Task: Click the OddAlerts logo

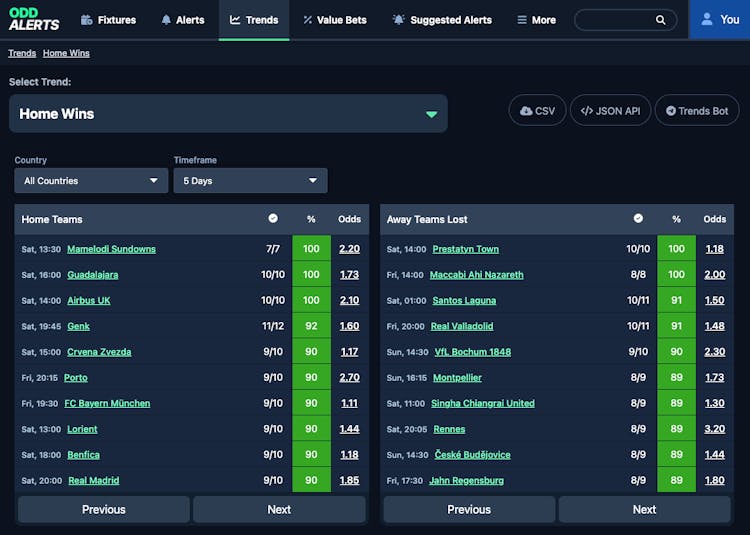Action: (x=34, y=20)
